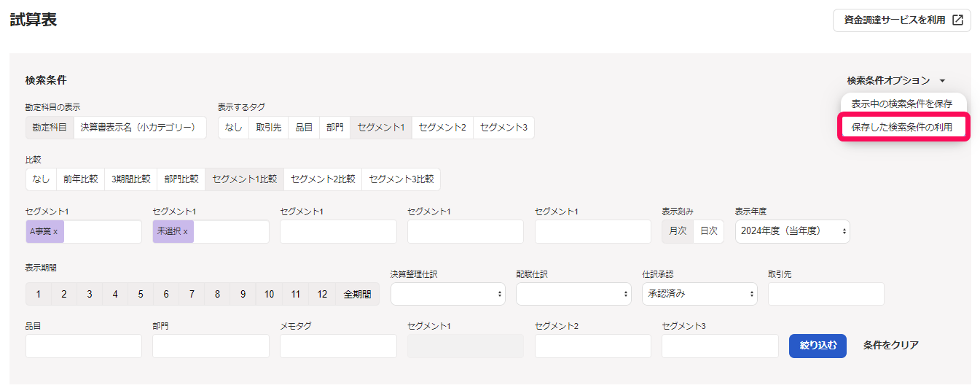Open the 表示年度 2024年度（当年度） dropdown

coord(792,231)
